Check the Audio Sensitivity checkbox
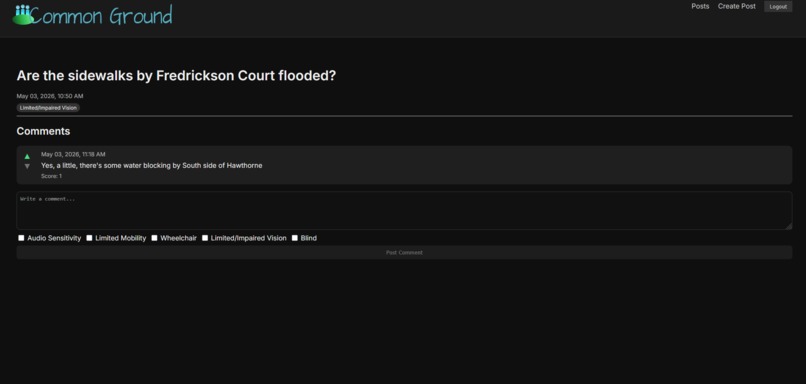 pos(21,238)
